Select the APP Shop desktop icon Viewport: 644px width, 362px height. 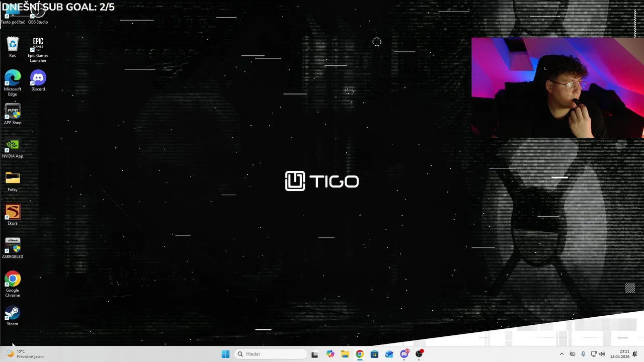pyautogui.click(x=13, y=114)
